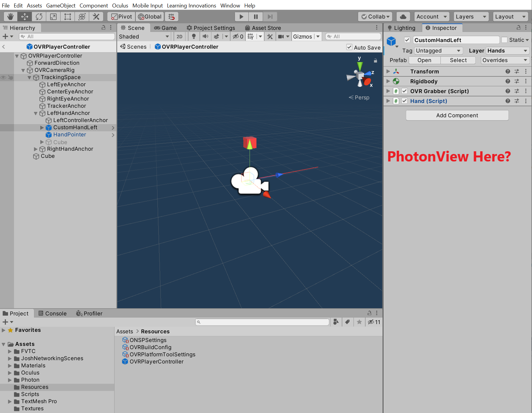Screen dimensions: 532x413
Task: Disable OVR Grabber script checkbox
Action: pos(405,91)
